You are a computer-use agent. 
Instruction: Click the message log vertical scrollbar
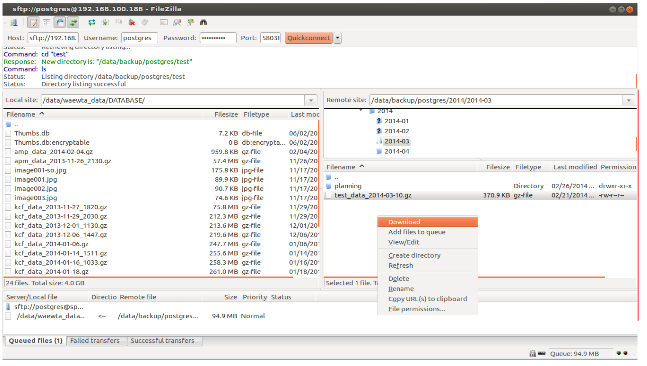click(x=636, y=68)
